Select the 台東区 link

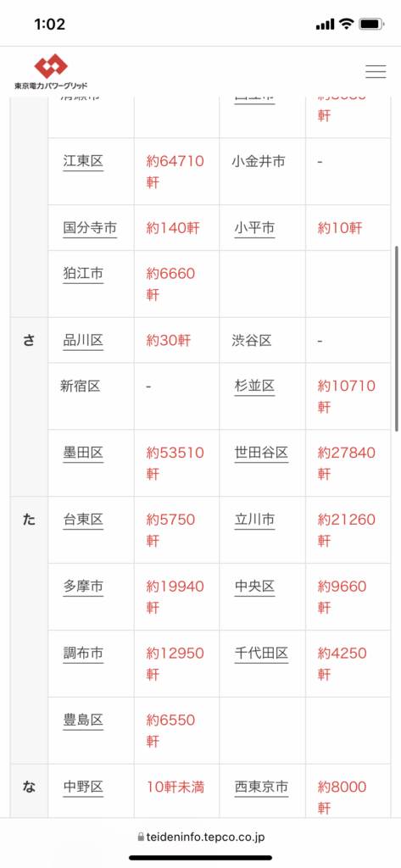(x=83, y=520)
